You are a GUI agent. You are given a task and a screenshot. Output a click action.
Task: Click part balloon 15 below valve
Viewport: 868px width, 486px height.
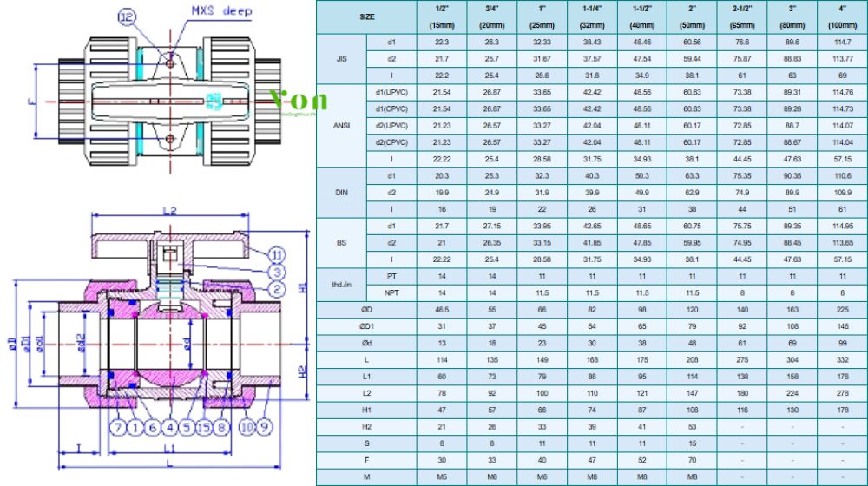pos(204,427)
